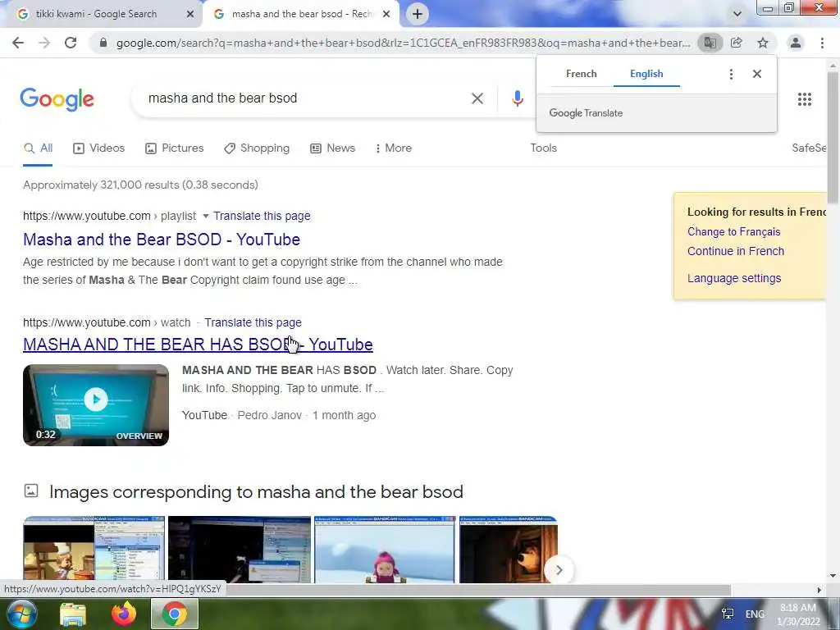The image size is (840, 630).
Task: Open the ENG language indicator
Action: [755, 614]
